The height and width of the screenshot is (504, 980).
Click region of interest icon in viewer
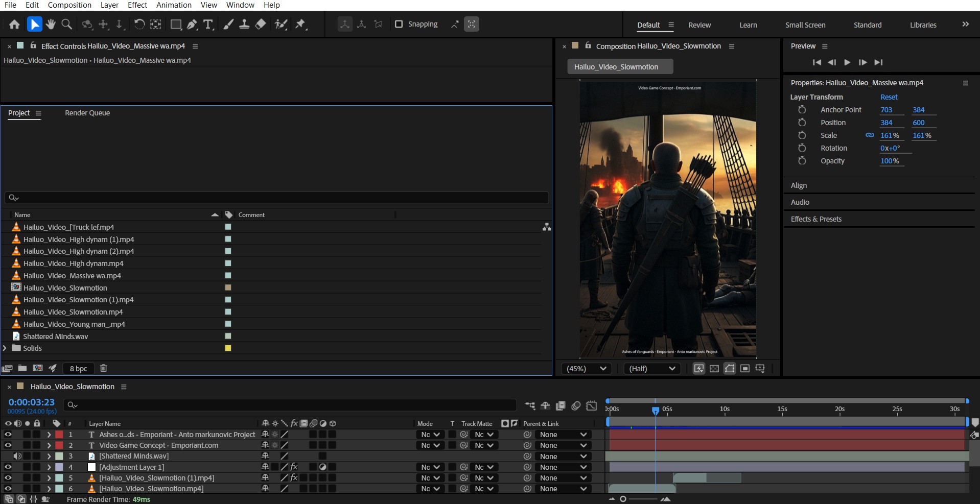(x=745, y=369)
